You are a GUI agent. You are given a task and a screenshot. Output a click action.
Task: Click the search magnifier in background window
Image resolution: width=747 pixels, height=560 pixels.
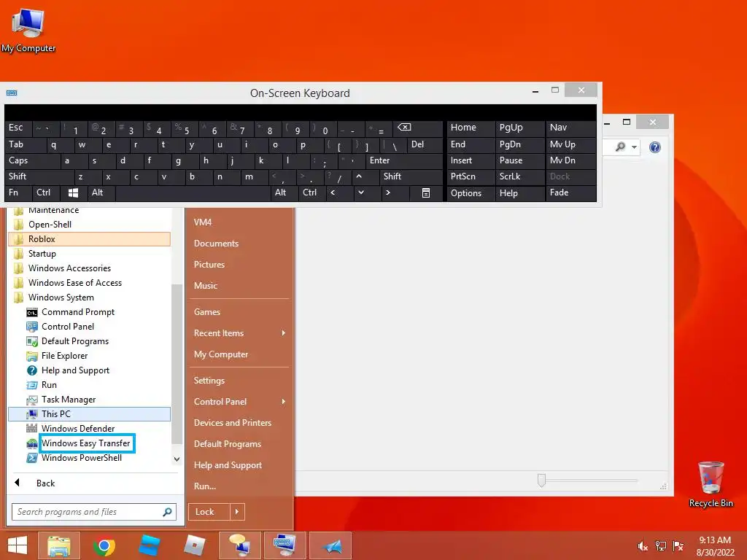pos(620,147)
